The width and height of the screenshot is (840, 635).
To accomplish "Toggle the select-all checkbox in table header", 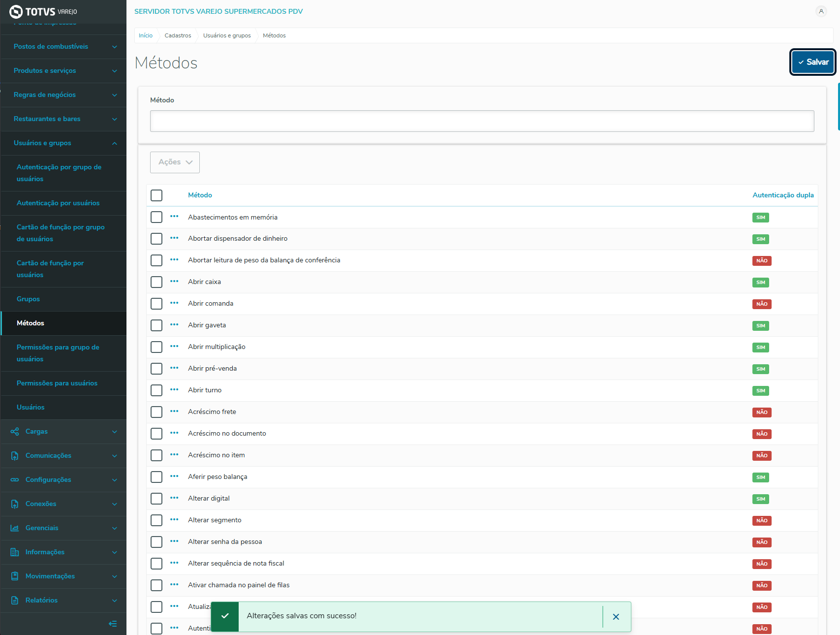I will point(156,195).
